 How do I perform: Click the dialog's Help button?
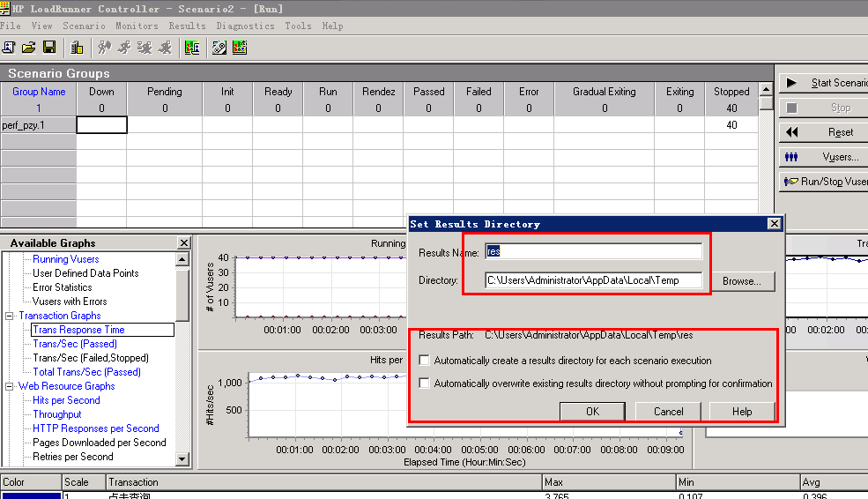coord(742,412)
